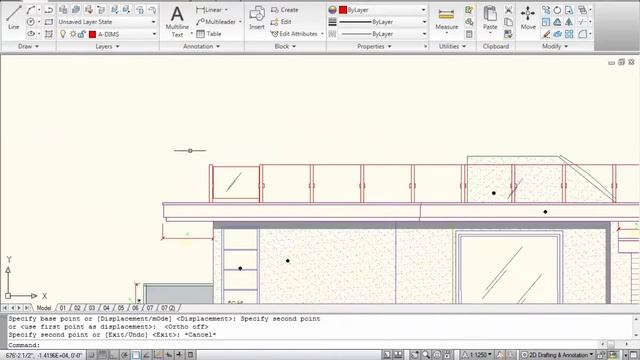Switch to the Model tab

click(x=44, y=308)
